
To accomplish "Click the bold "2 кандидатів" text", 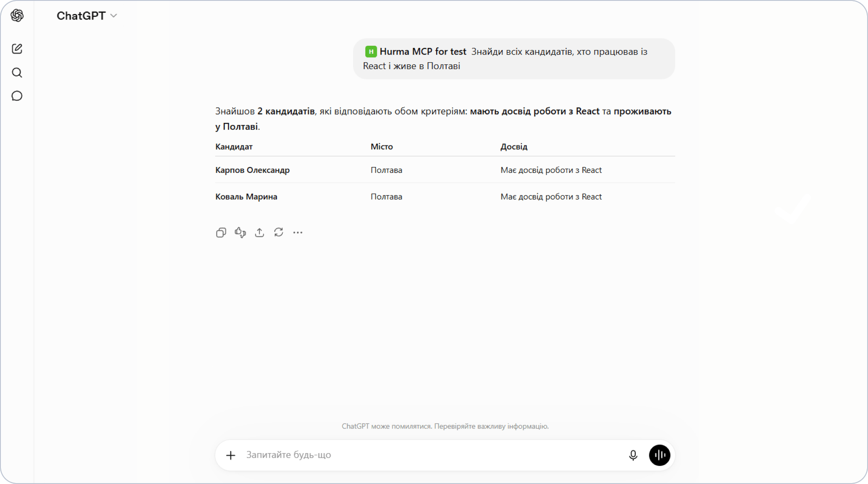I will (286, 111).
